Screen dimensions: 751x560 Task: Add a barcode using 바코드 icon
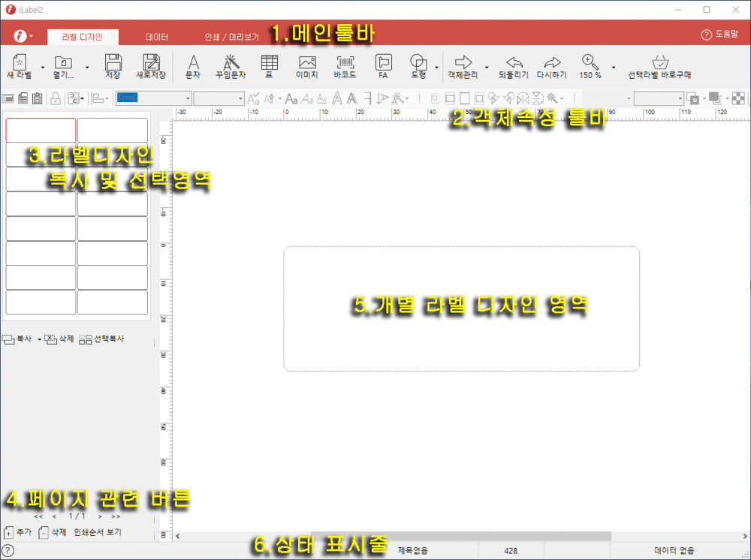[345, 66]
